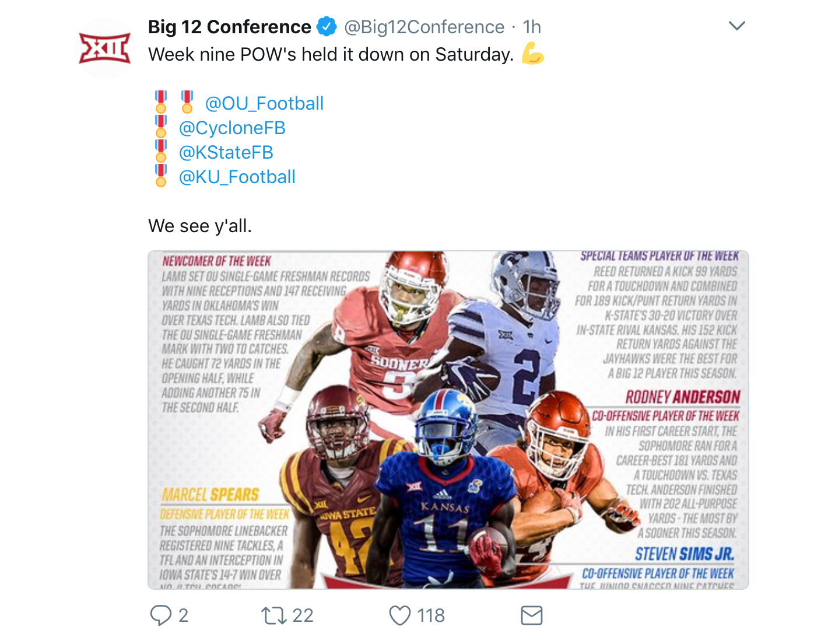
Task: Enlarge the players of the week graphic
Action: [448, 419]
